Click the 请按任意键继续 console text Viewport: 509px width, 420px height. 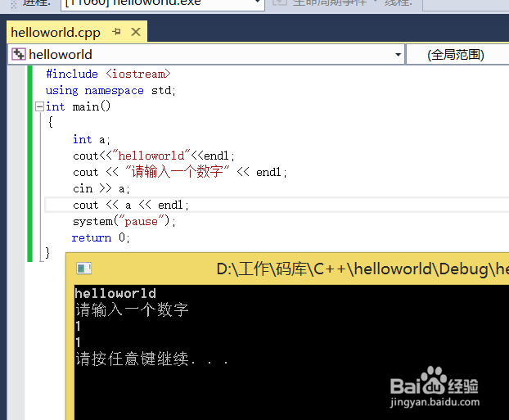click(151, 359)
